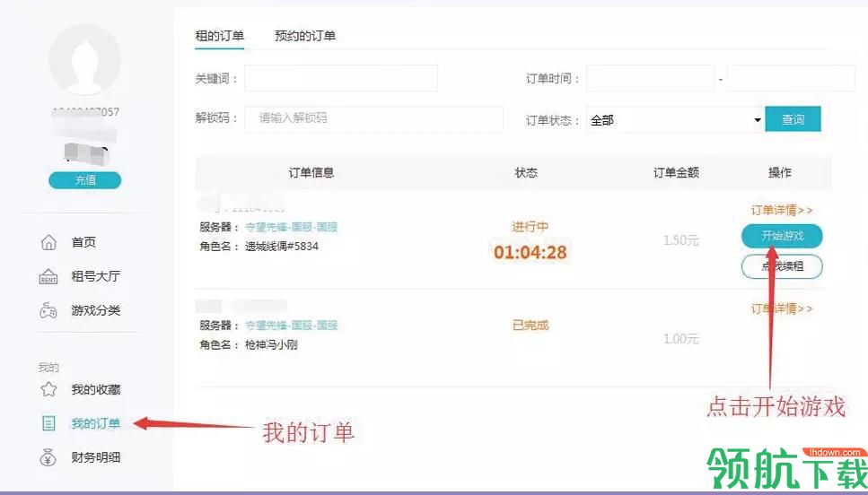Click the order amount 1.50元

pyautogui.click(x=681, y=240)
